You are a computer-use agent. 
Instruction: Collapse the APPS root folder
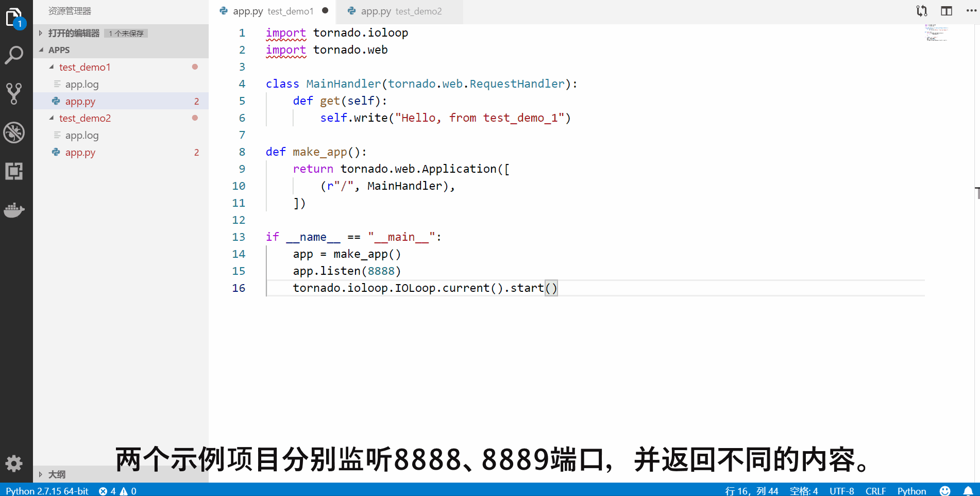coord(41,50)
